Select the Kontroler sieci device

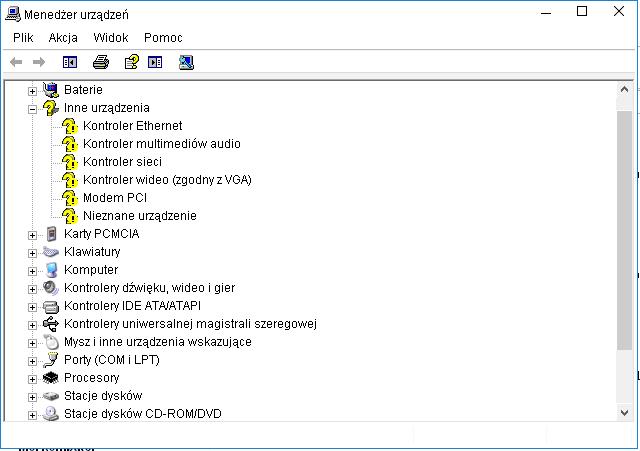122,162
